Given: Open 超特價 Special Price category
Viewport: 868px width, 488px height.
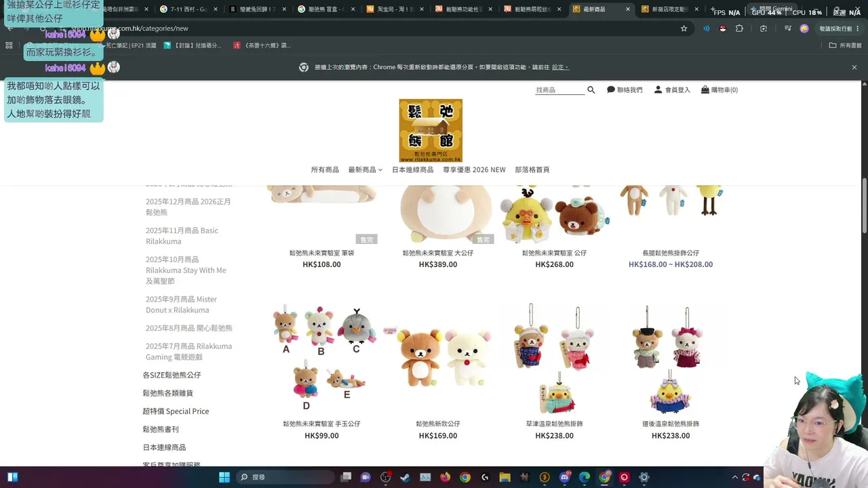Looking at the screenshot, I should click(x=176, y=411).
